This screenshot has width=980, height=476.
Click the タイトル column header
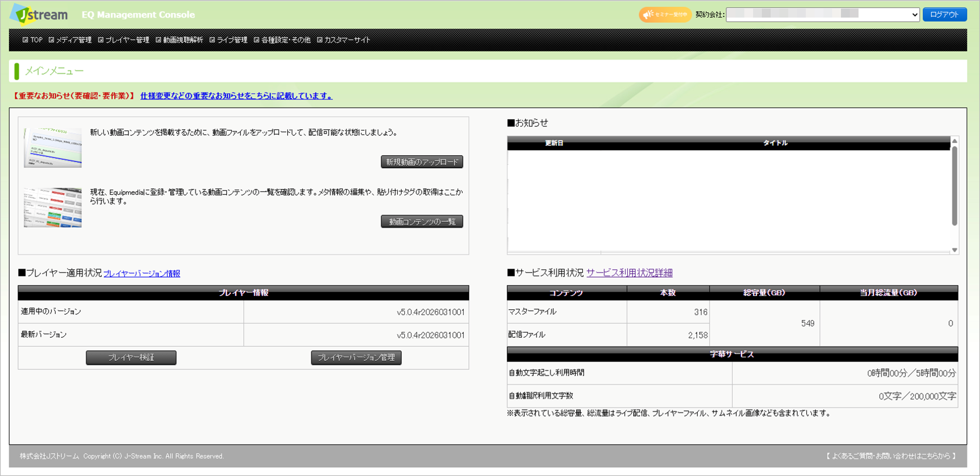(775, 143)
